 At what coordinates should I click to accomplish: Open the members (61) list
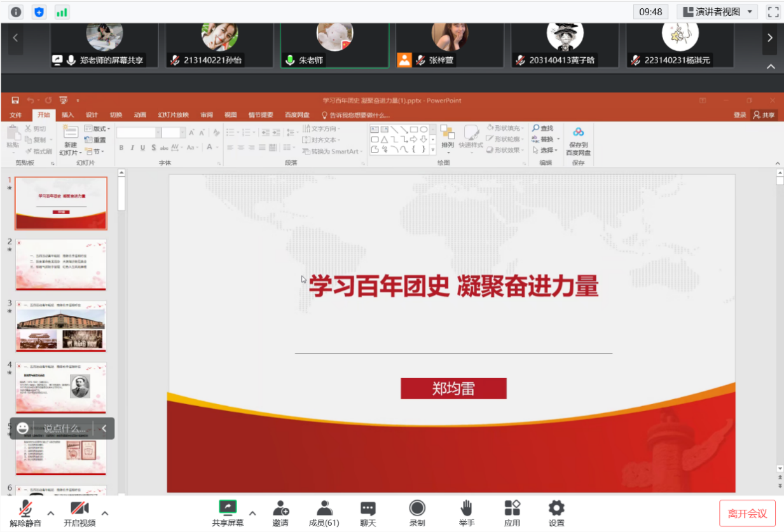point(324,512)
